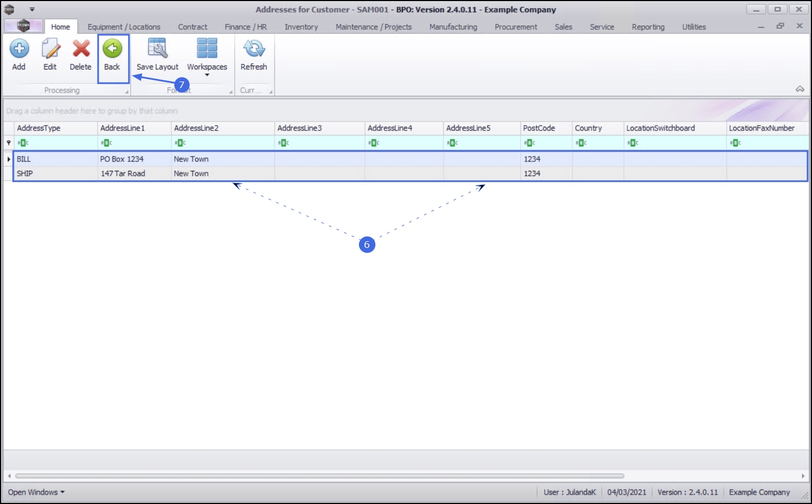Open the Open Windows dropdown

pyautogui.click(x=36, y=492)
